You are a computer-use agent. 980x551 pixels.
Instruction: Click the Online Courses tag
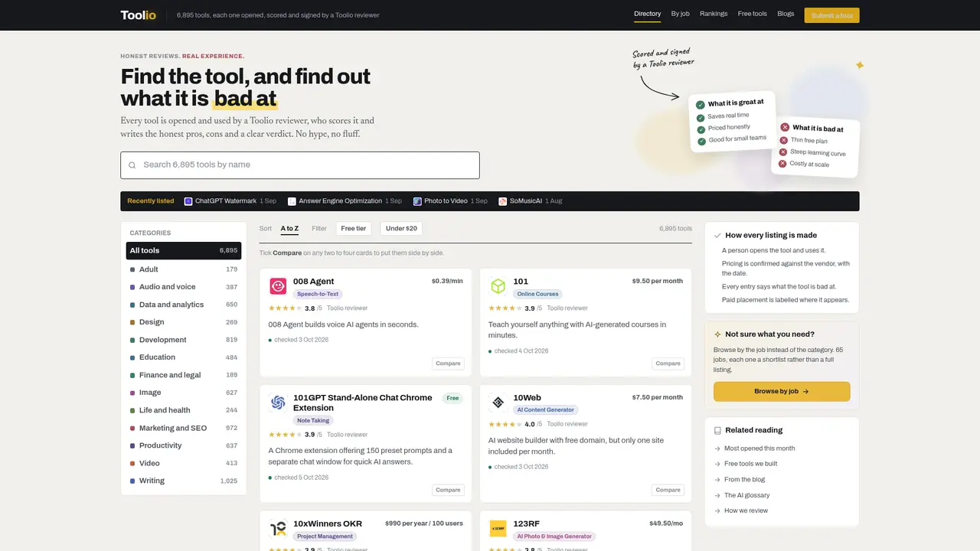pyautogui.click(x=537, y=294)
